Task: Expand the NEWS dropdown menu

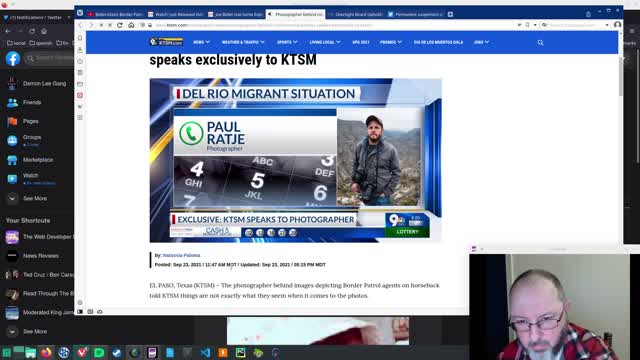Action: (201, 42)
